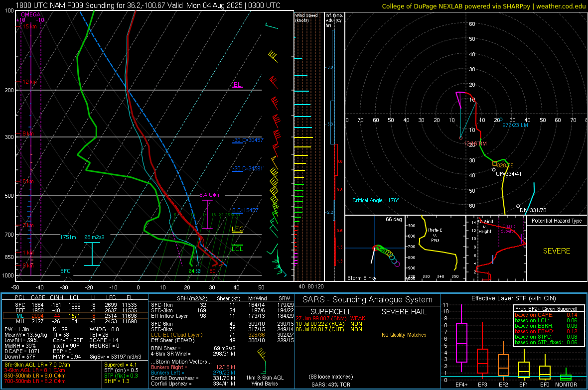This screenshot has height=390, width=588.
Task: Click the Potential Hazard Type header
Action: [x=557, y=221]
